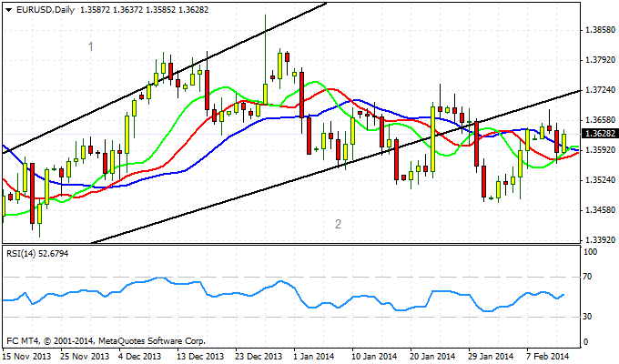Click the 13 Dec 2013 date label
Screen dimensions: 619x364
coord(201,357)
